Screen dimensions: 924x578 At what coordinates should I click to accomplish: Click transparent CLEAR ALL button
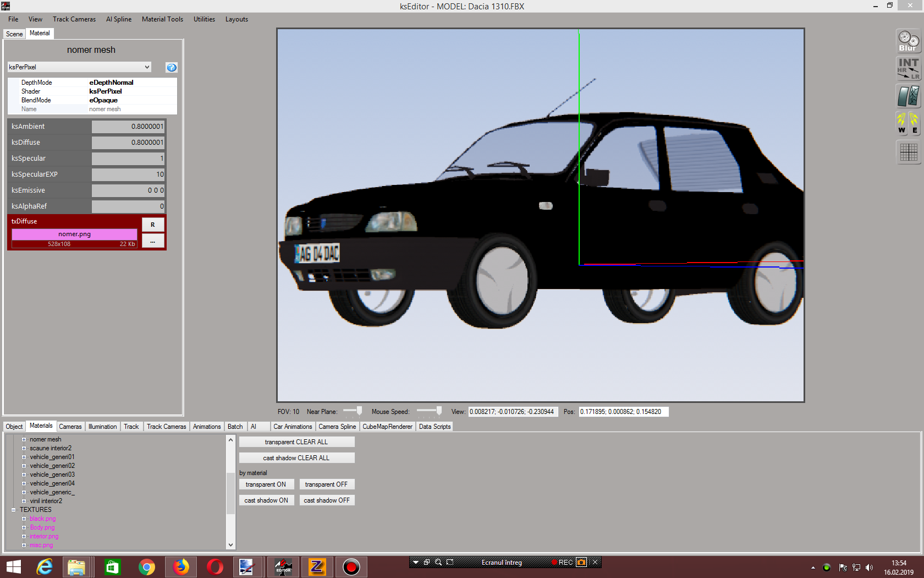tap(296, 442)
